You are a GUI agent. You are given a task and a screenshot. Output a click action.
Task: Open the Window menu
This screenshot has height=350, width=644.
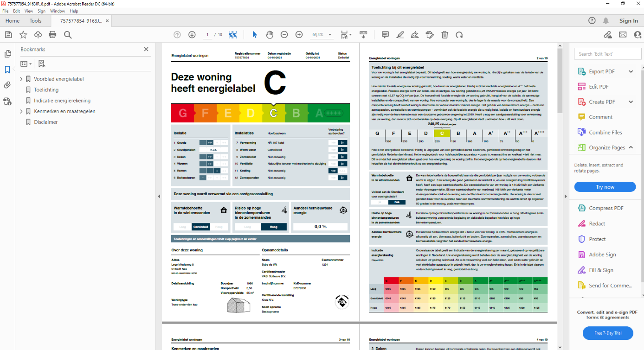(x=58, y=11)
